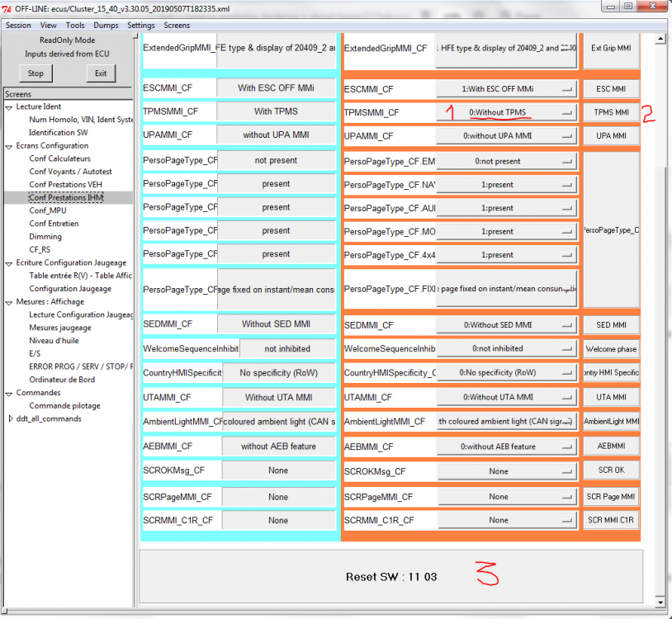Click the vertical scrollbar up arrow
672x619 pixels.
(x=660, y=40)
